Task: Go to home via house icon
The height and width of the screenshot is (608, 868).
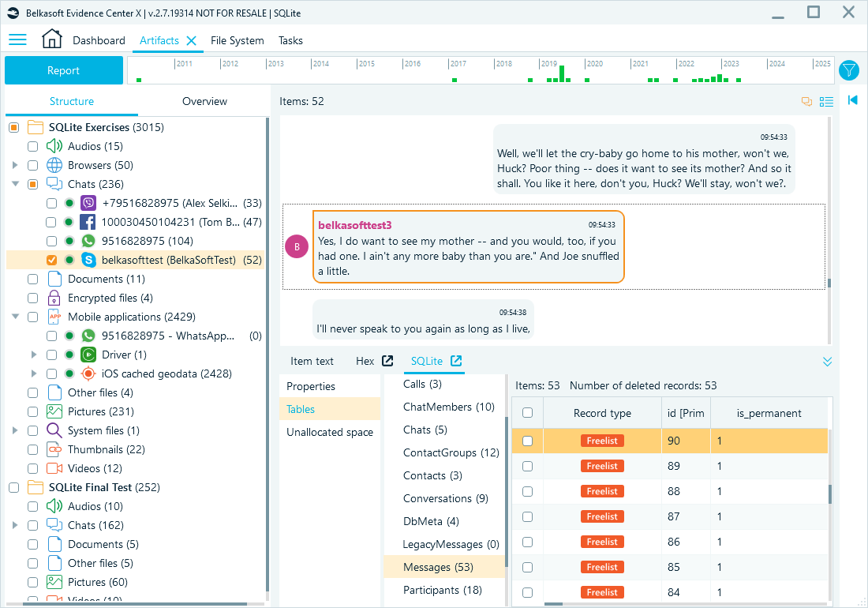Action: pos(52,39)
